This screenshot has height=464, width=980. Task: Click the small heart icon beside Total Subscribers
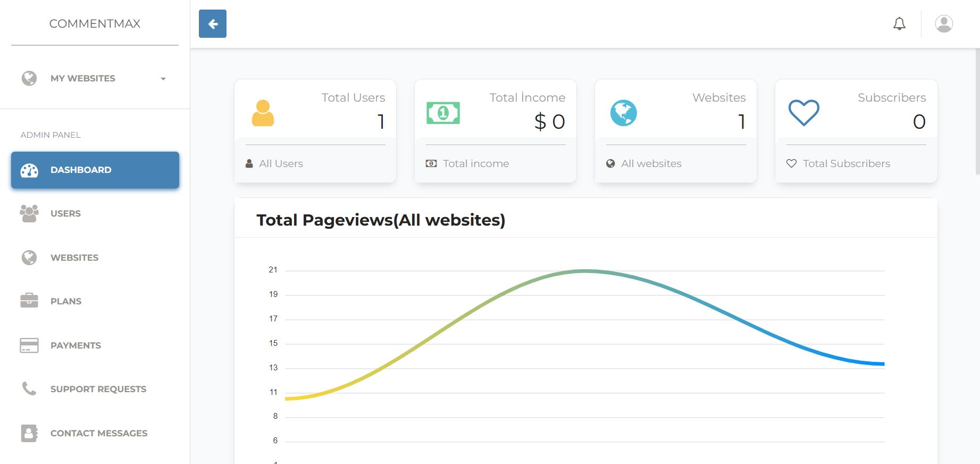pos(791,164)
